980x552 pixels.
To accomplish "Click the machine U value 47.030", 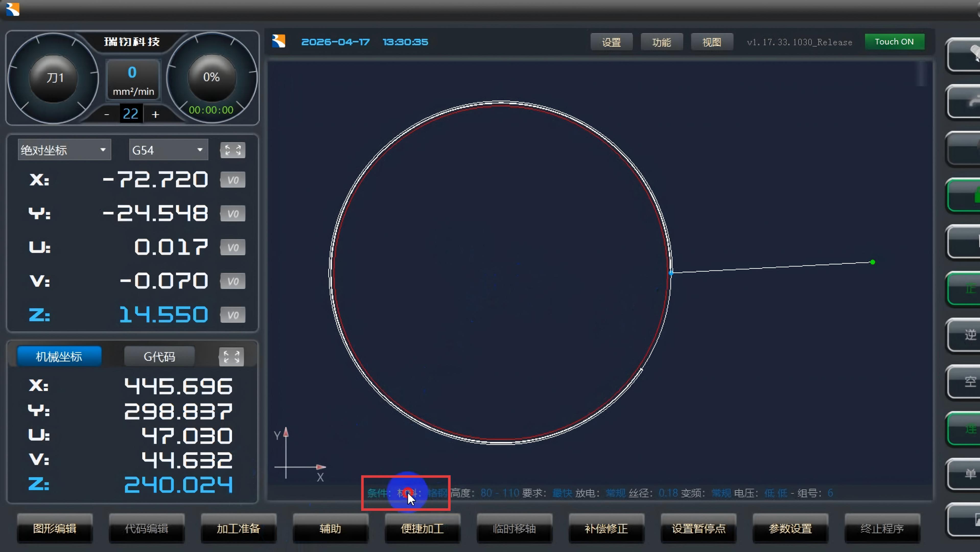I will pos(187,435).
